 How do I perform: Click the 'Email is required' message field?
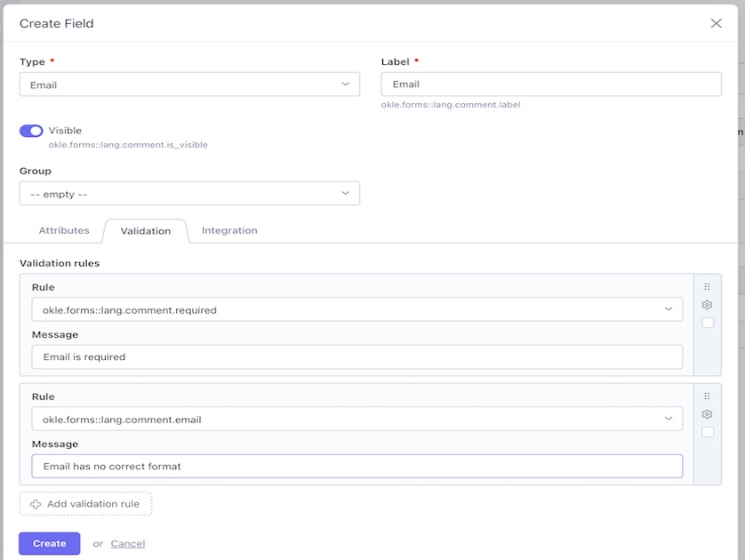pyautogui.click(x=356, y=356)
